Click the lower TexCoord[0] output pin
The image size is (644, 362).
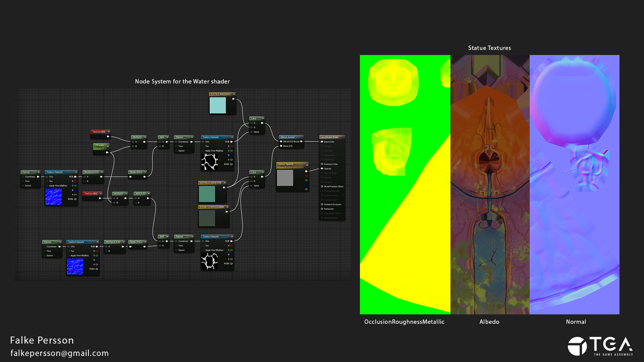coord(100,198)
